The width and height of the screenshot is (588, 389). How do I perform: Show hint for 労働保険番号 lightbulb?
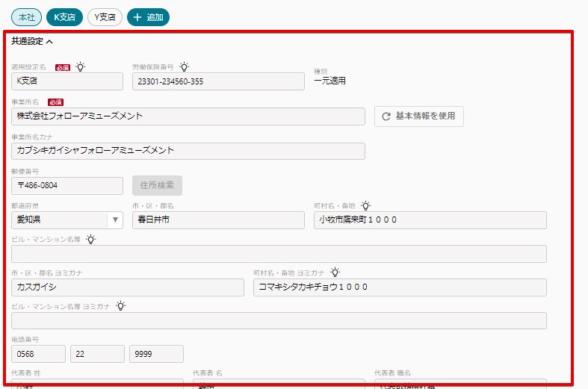click(184, 67)
